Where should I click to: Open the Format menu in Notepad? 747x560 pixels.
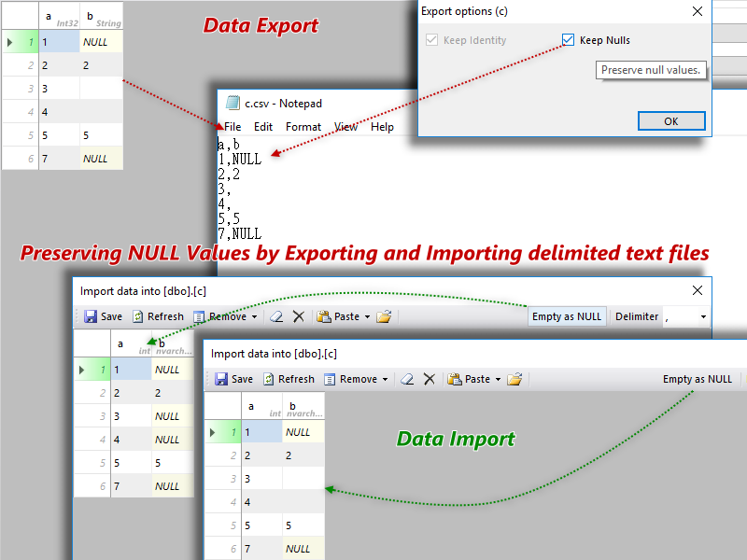[303, 127]
